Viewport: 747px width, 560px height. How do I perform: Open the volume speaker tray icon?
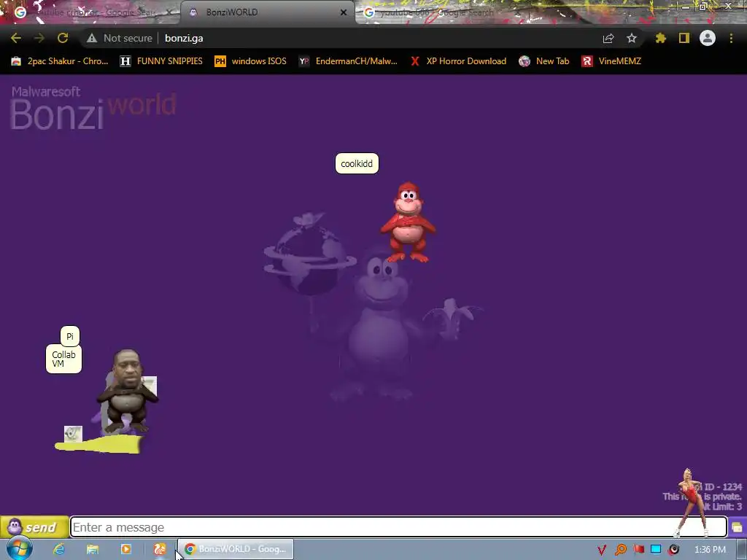tap(673, 550)
